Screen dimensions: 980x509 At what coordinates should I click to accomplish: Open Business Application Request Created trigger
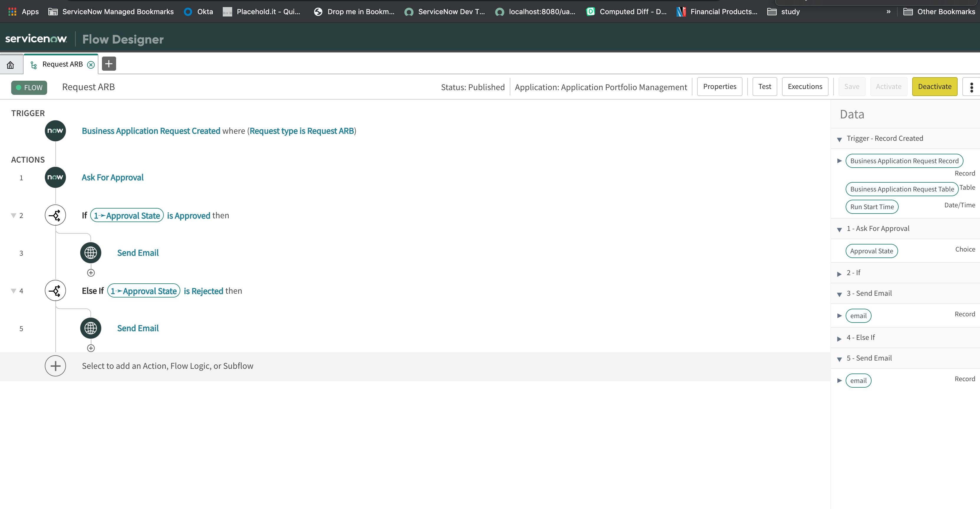tap(151, 131)
